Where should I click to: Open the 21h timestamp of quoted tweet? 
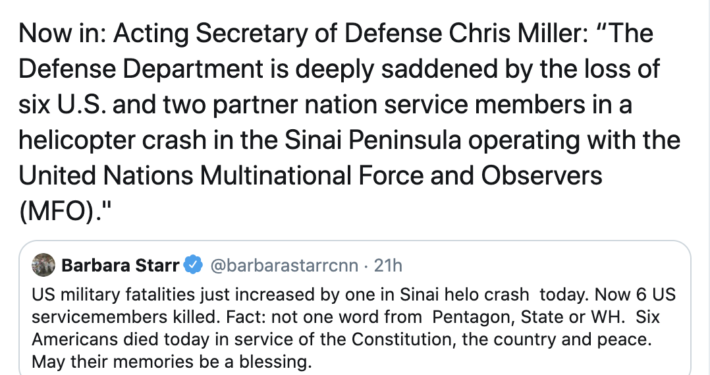point(388,265)
